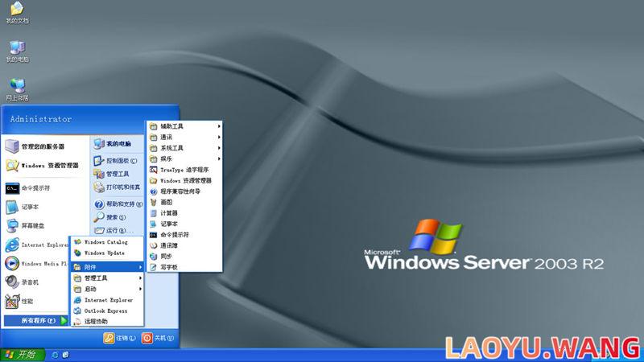Launch 屏幕键盘 on-screen keyboard
Screen dimensions: 644x362
tap(44, 226)
